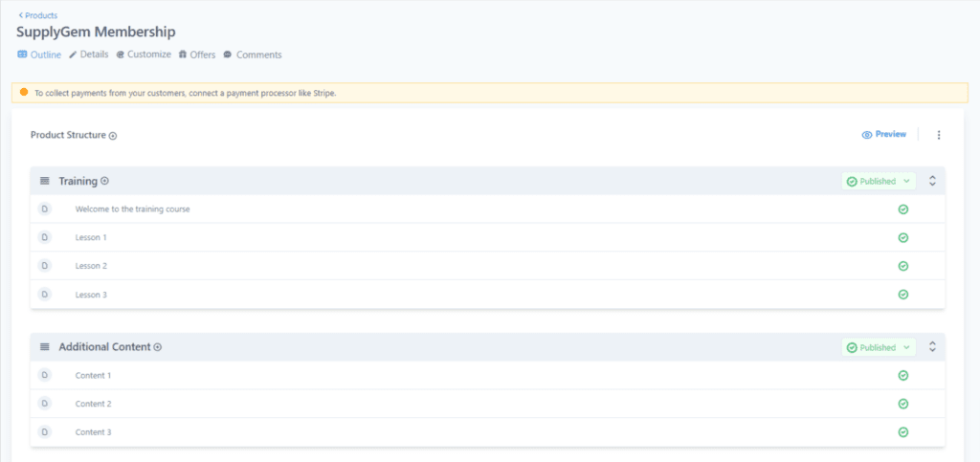Click the Preview button
The height and width of the screenshot is (462, 980).
pos(883,134)
